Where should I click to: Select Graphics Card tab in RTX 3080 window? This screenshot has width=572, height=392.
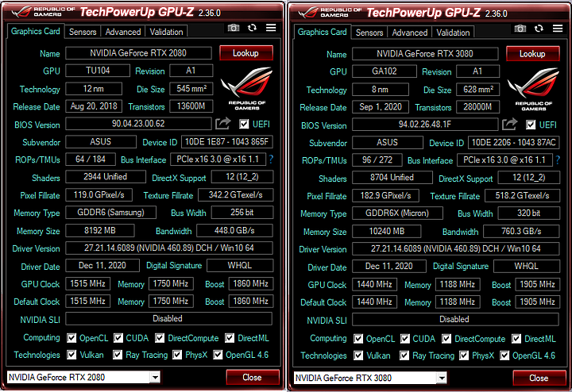(x=322, y=32)
